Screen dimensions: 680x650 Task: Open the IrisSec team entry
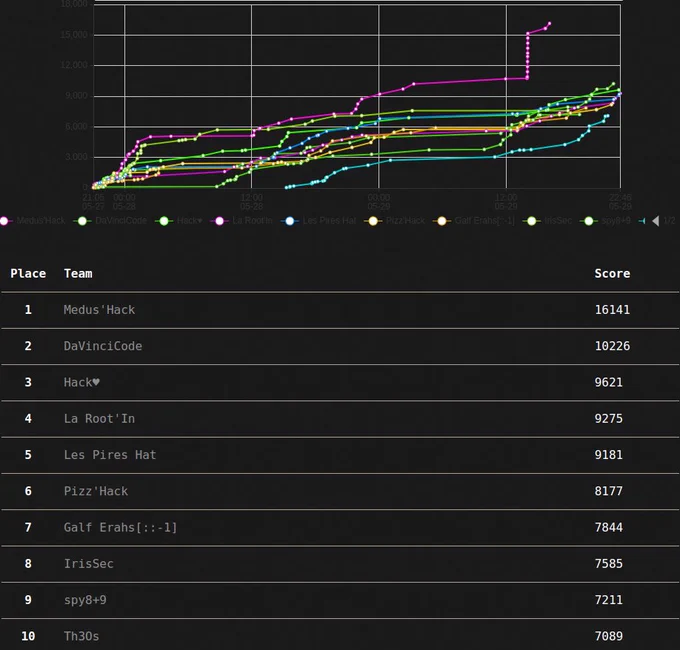coord(88,564)
